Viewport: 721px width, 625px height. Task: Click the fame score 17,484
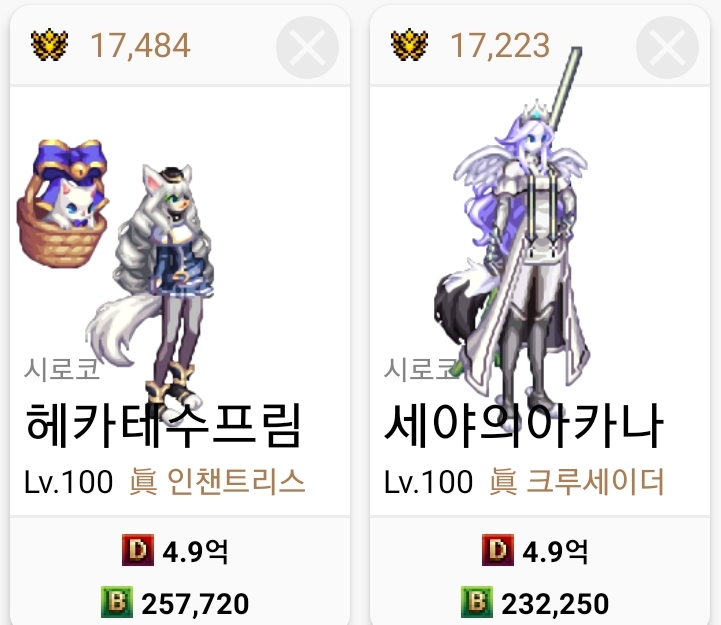tap(140, 46)
